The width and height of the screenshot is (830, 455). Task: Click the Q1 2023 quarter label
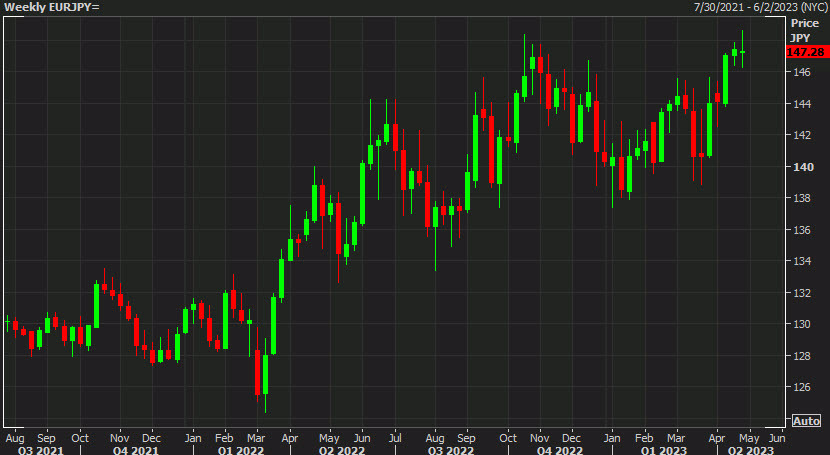point(663,450)
